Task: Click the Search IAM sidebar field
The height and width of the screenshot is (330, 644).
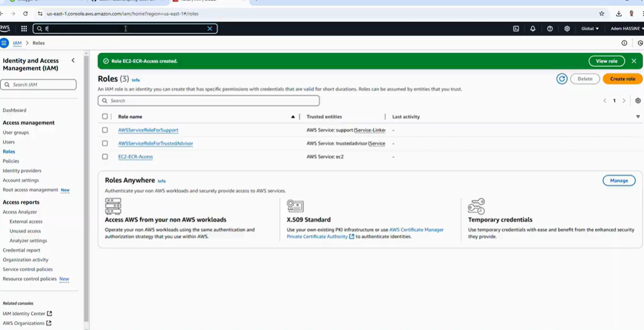Action: pos(38,85)
